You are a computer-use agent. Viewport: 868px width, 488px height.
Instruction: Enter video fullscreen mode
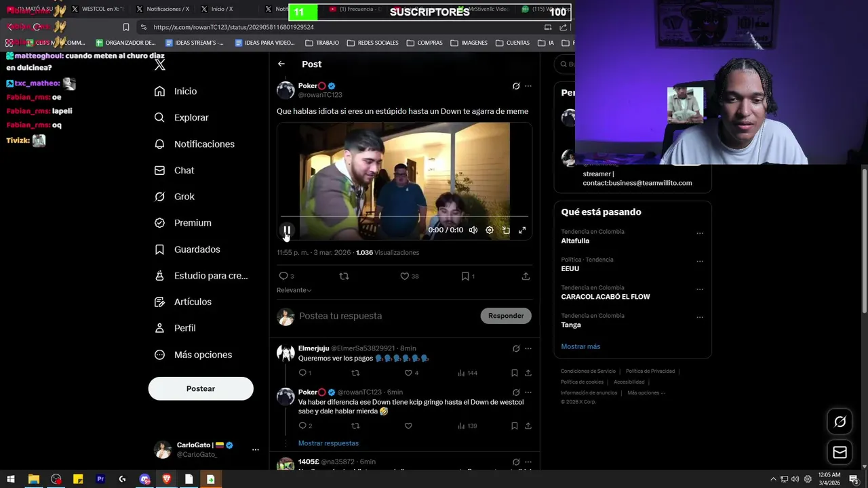tap(522, 230)
